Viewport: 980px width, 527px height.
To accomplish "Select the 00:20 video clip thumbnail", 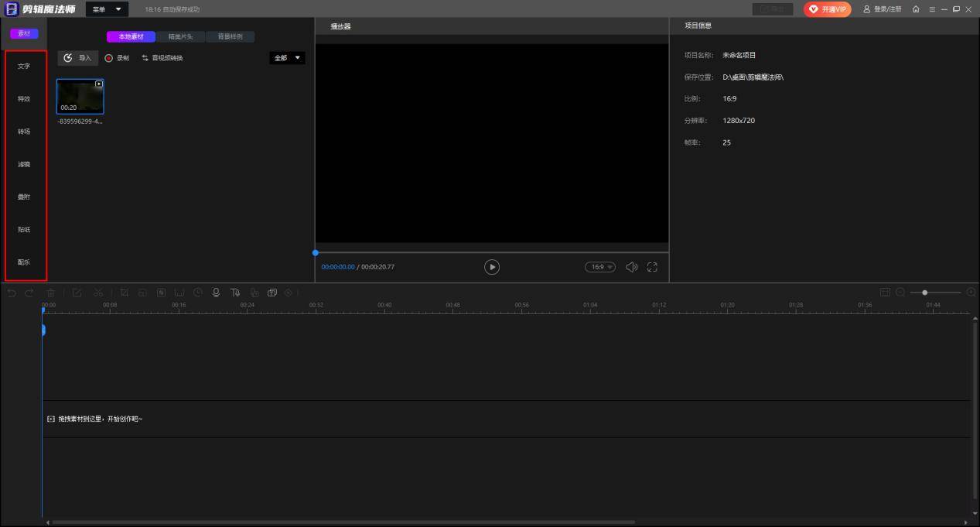I will click(80, 97).
